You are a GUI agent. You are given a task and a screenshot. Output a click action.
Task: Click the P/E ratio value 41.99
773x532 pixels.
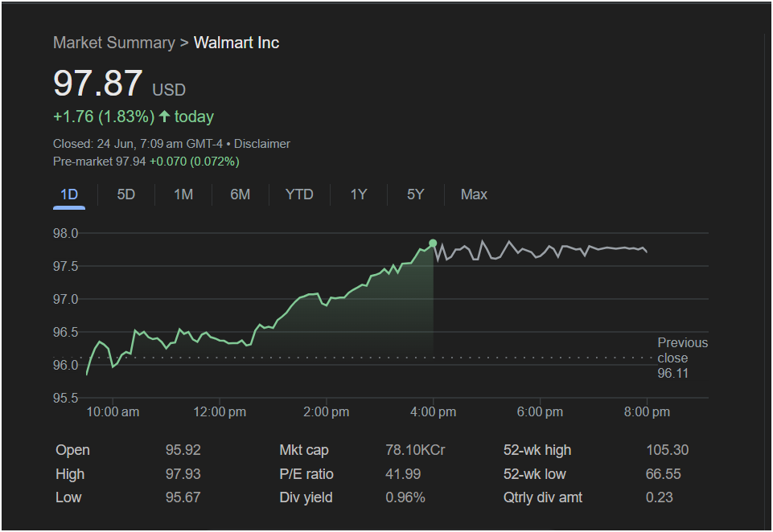click(403, 474)
